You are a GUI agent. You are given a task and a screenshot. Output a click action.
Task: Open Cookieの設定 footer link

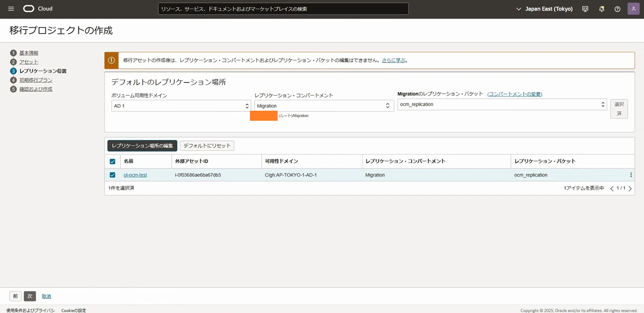coord(74,310)
